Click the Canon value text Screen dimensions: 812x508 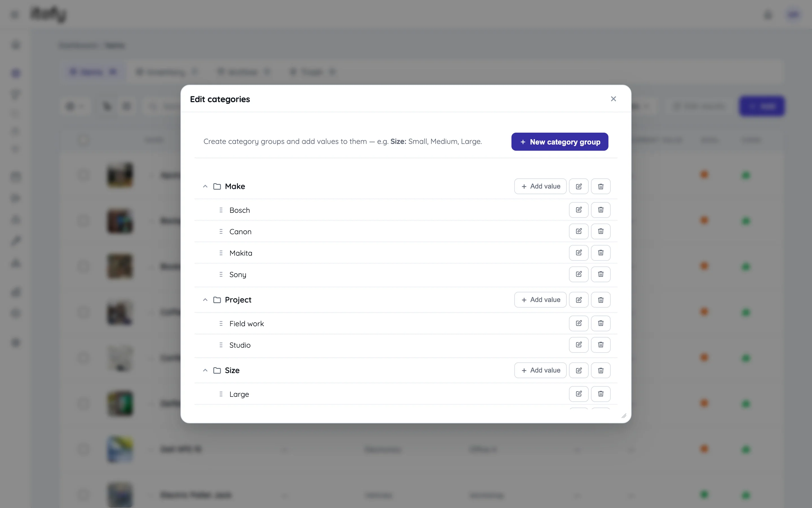(x=240, y=232)
